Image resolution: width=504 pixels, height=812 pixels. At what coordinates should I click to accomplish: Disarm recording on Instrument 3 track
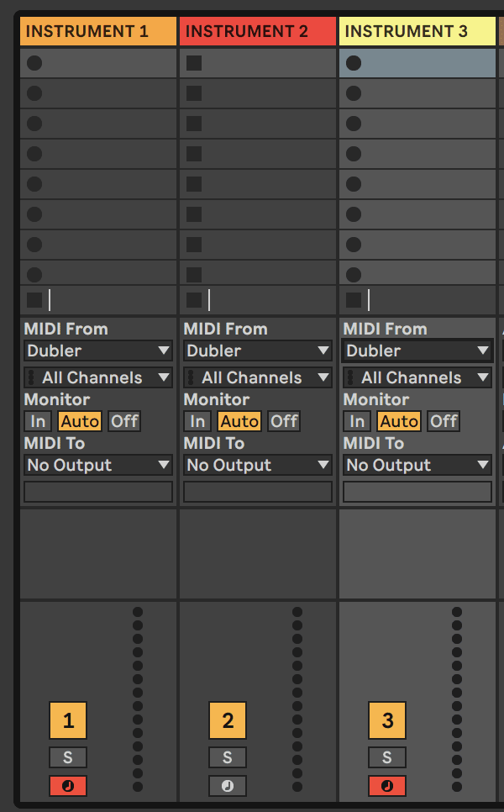coord(387,786)
